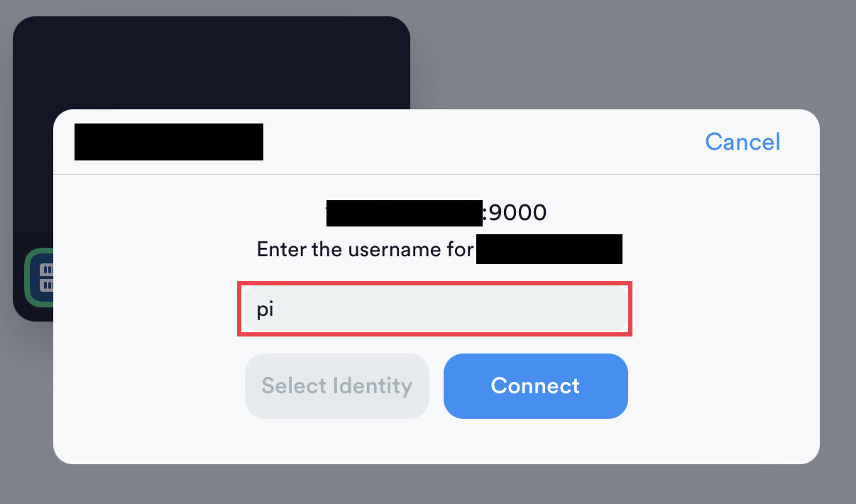Image resolution: width=856 pixels, height=504 pixels.
Task: Click the server rack icon behind the dialog
Action: (x=45, y=278)
